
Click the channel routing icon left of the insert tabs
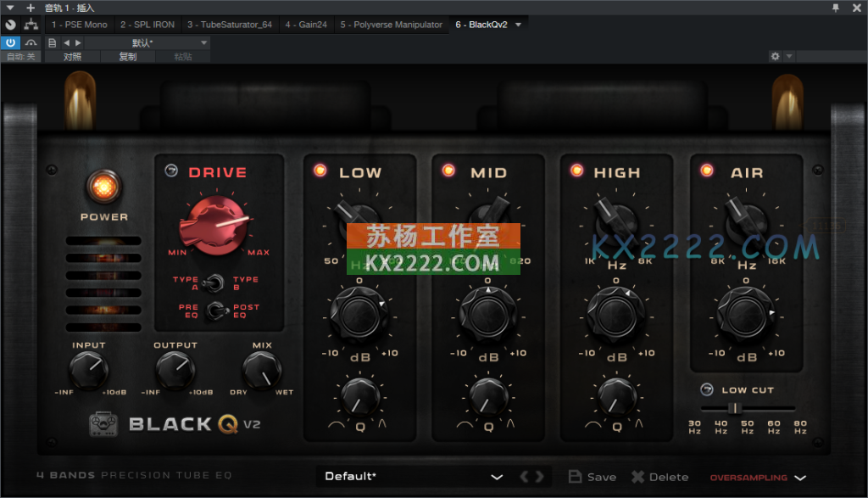pos(31,25)
